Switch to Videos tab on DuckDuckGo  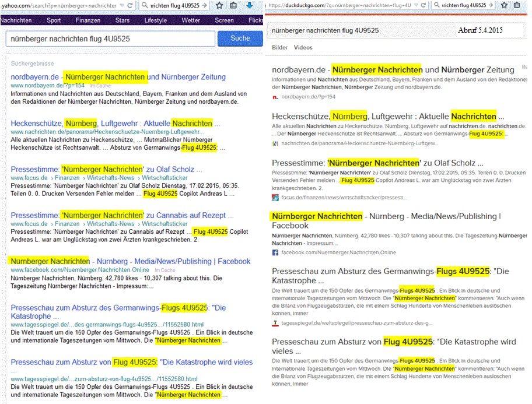click(303, 47)
